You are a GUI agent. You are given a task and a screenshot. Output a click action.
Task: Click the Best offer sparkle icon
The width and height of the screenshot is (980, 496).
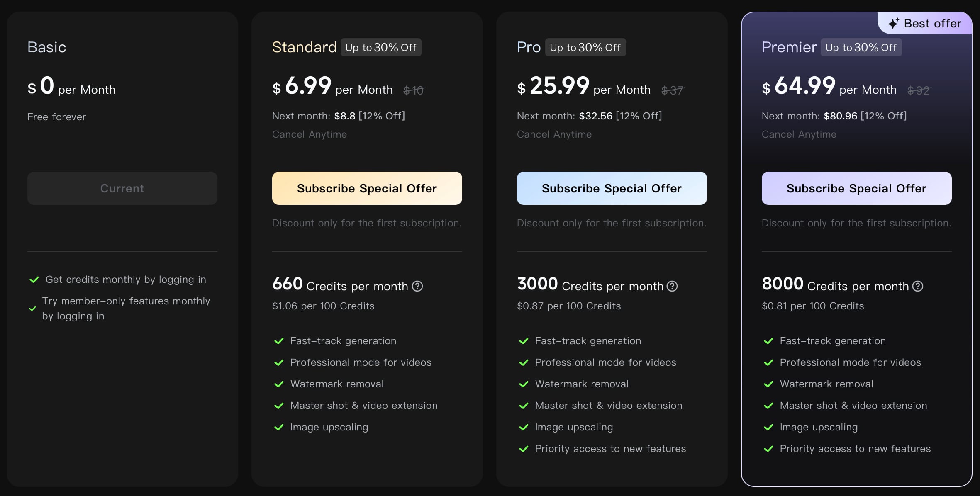click(x=893, y=24)
